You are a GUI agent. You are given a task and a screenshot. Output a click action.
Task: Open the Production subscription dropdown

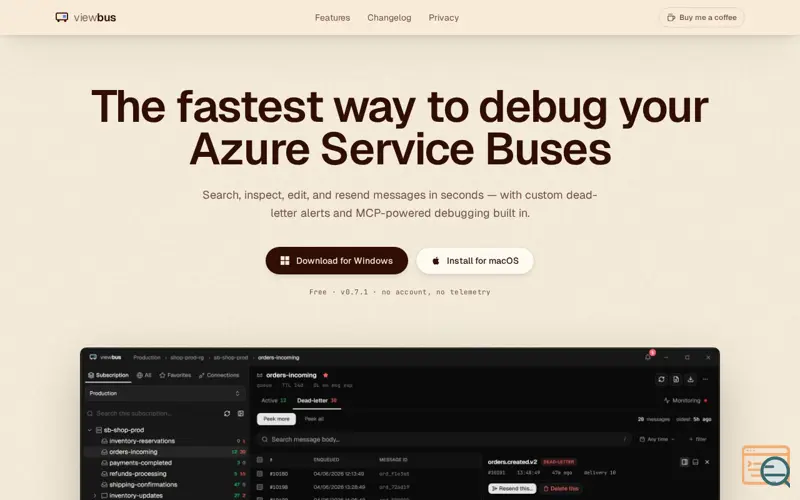click(x=165, y=393)
